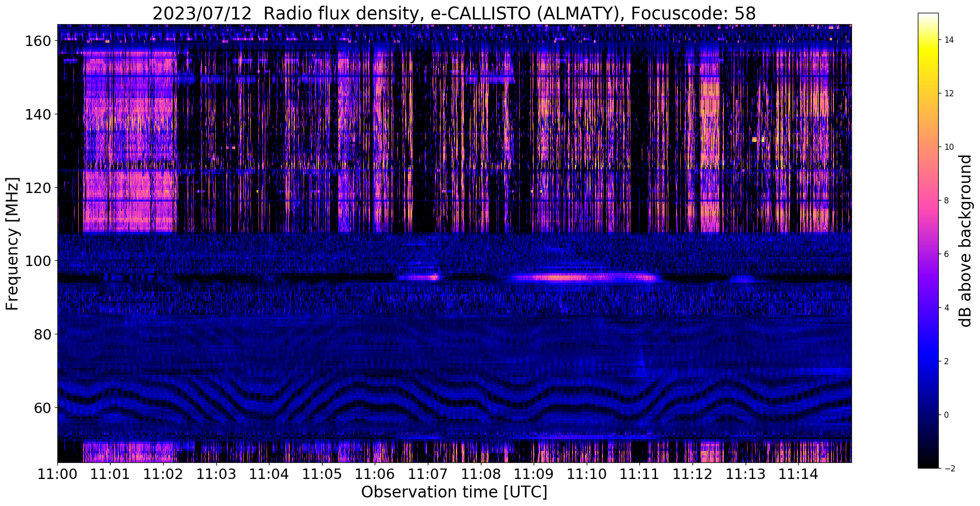The height and width of the screenshot is (506, 980).
Task: Click the colorbar tick label 14
Action: point(949,40)
